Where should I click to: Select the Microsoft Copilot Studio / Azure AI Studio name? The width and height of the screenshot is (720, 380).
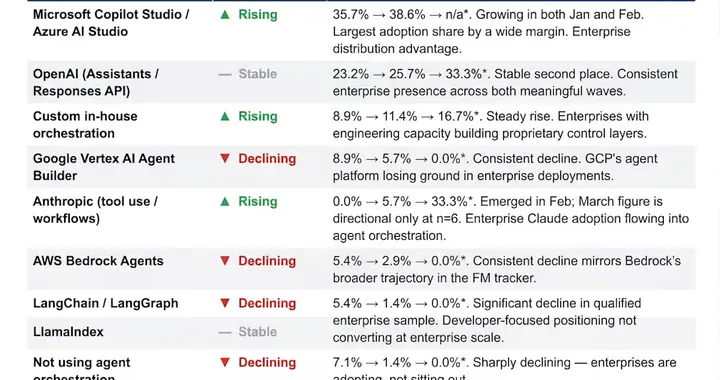coord(111,23)
